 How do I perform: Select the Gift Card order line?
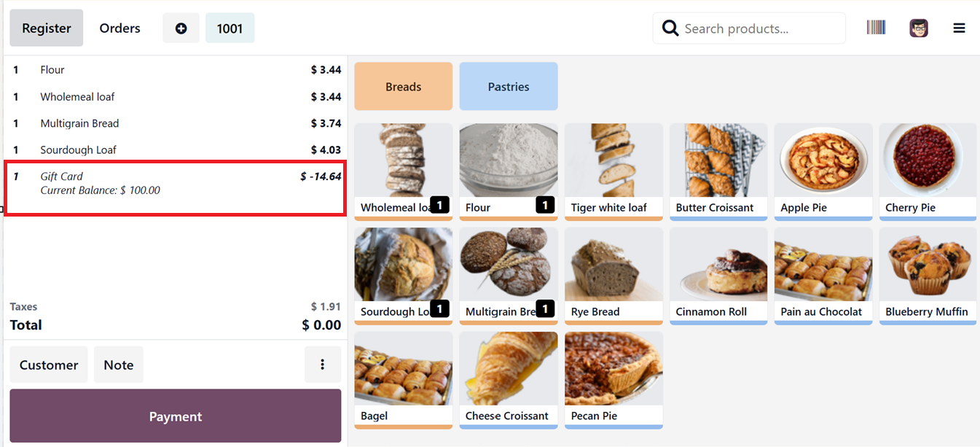coord(175,183)
